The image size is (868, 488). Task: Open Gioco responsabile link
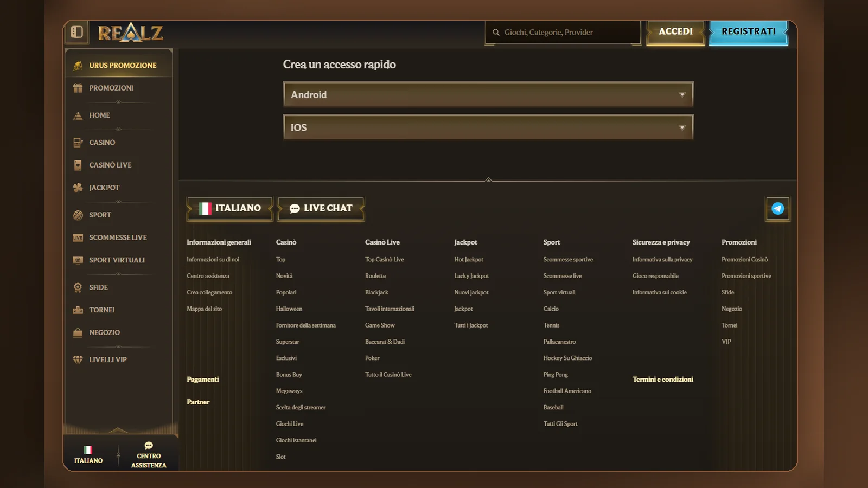(x=655, y=276)
